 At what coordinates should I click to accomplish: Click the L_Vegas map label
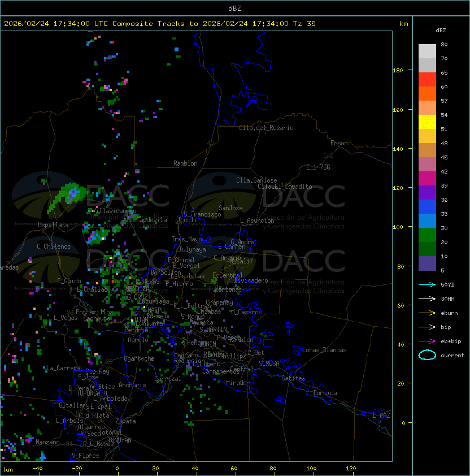coord(66,318)
